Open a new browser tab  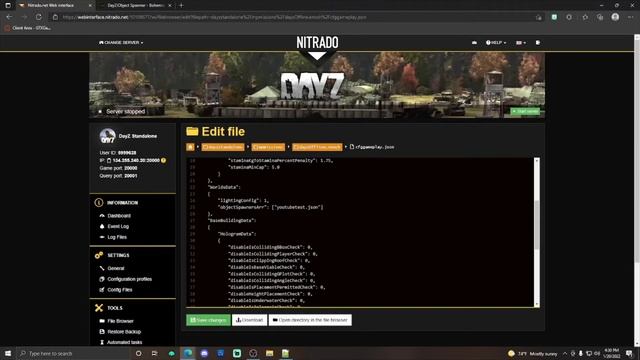[x=181, y=5]
